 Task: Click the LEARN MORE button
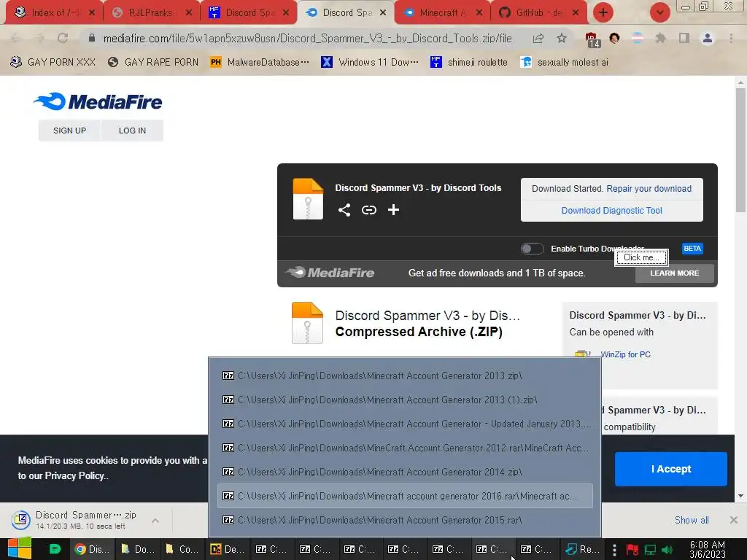[675, 273]
